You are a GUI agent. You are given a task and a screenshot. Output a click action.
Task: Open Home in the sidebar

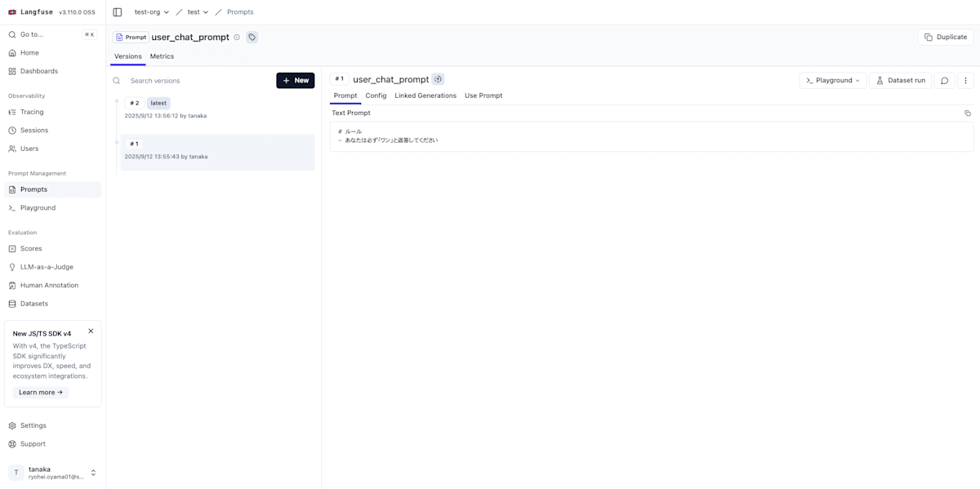click(52, 53)
